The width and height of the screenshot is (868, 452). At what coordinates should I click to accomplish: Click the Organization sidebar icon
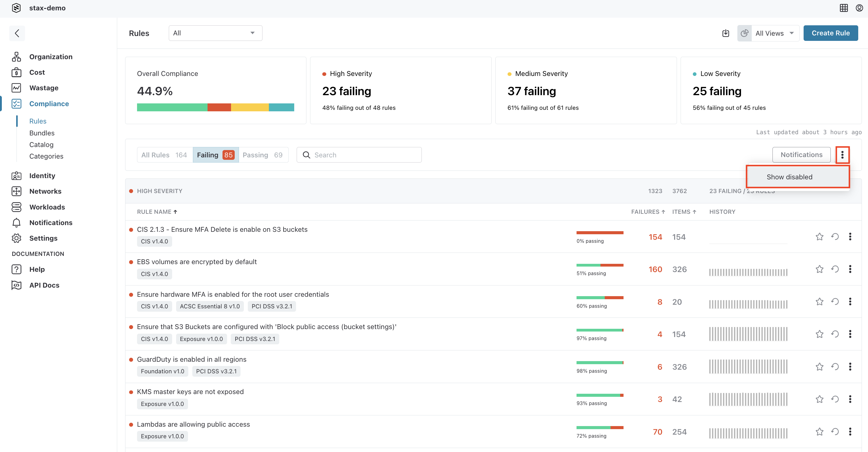coord(17,56)
